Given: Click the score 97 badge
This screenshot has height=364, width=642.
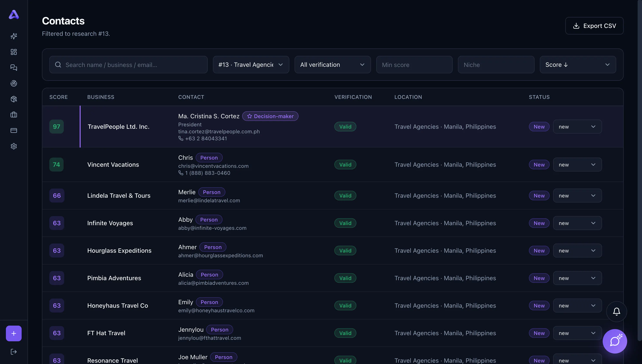Looking at the screenshot, I should 57,127.
